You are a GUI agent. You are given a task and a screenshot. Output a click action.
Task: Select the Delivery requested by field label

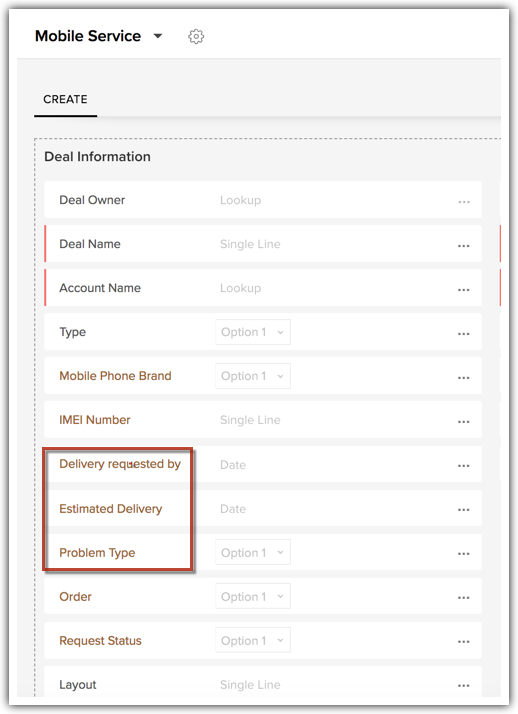120,464
